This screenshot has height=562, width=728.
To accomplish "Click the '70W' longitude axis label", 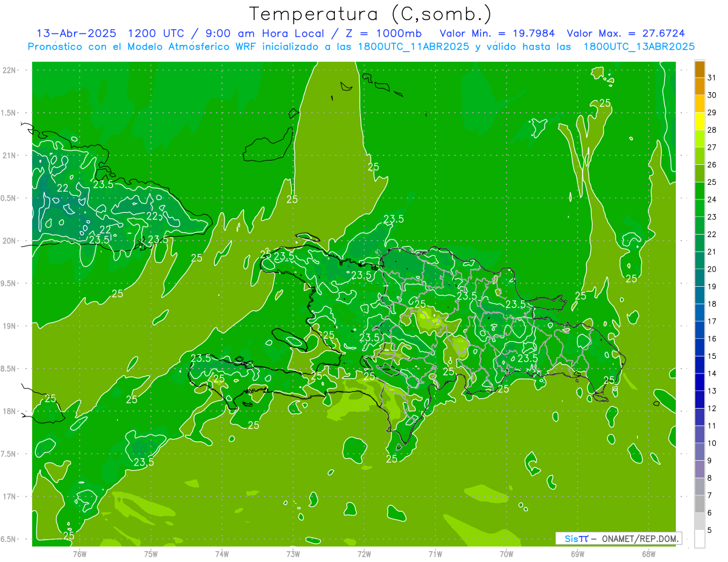I will pyautogui.click(x=507, y=554).
